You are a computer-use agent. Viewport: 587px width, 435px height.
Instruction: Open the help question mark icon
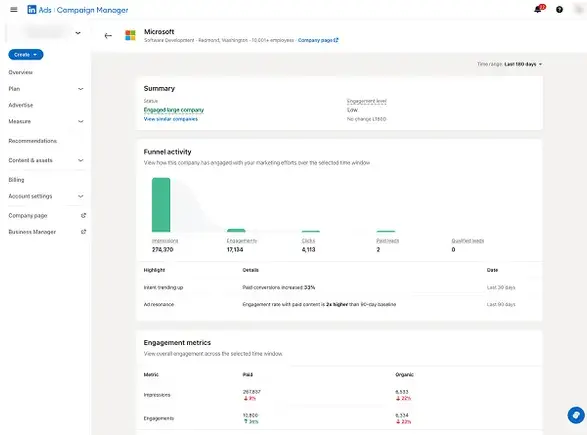[559, 10]
